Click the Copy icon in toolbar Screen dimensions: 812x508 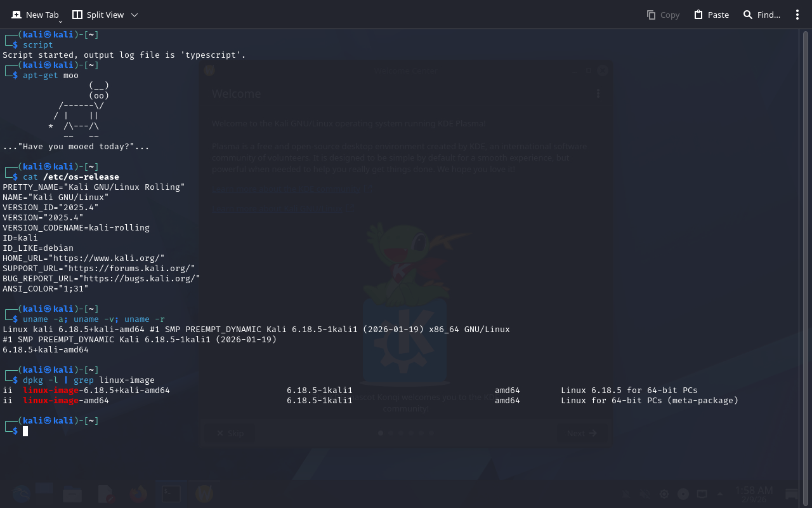[651, 15]
